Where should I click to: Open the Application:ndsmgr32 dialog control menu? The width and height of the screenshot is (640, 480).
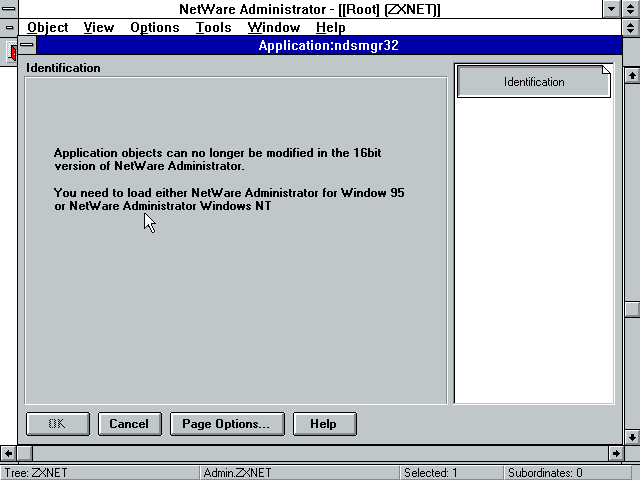(x=27, y=45)
